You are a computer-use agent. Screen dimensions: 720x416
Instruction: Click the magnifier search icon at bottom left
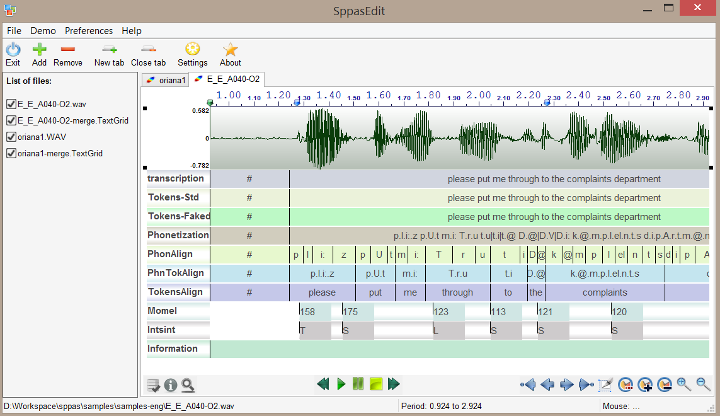click(x=187, y=385)
